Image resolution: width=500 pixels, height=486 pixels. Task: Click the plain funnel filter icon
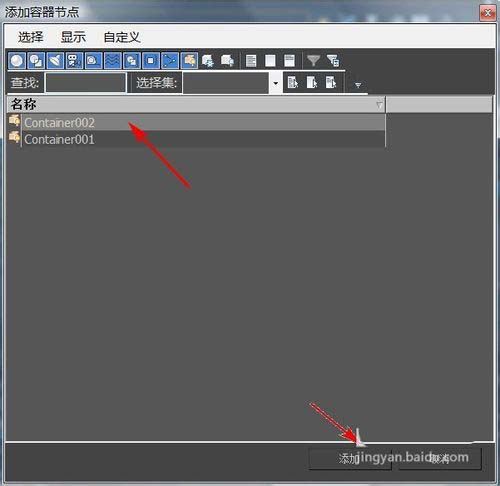coord(313,61)
